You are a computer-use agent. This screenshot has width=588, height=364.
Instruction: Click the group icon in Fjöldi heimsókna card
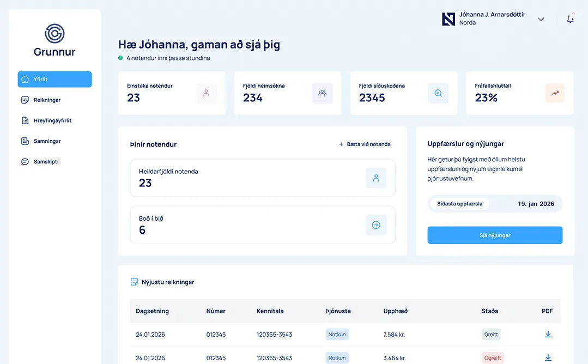[322, 93]
